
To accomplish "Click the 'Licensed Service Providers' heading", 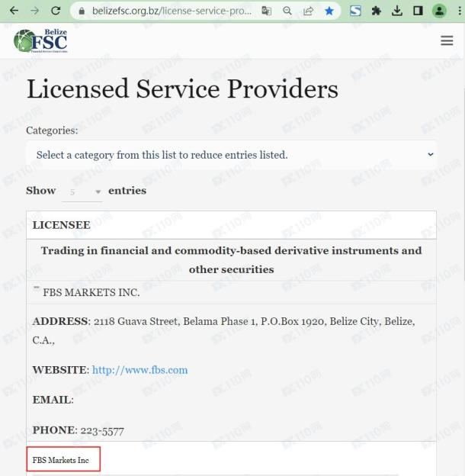I will pos(182,88).
